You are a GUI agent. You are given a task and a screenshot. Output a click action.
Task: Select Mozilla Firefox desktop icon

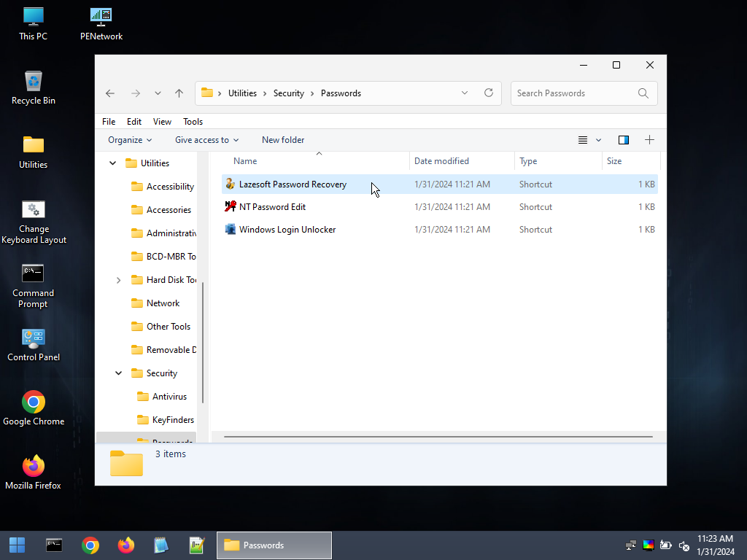34,472
